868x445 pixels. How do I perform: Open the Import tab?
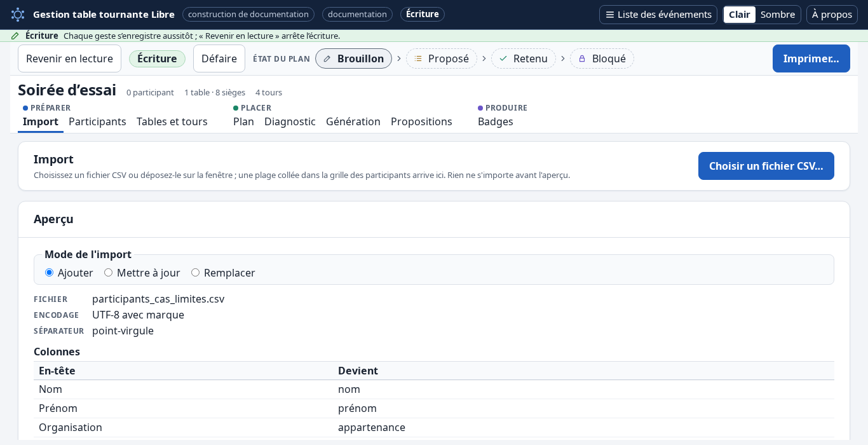41,121
